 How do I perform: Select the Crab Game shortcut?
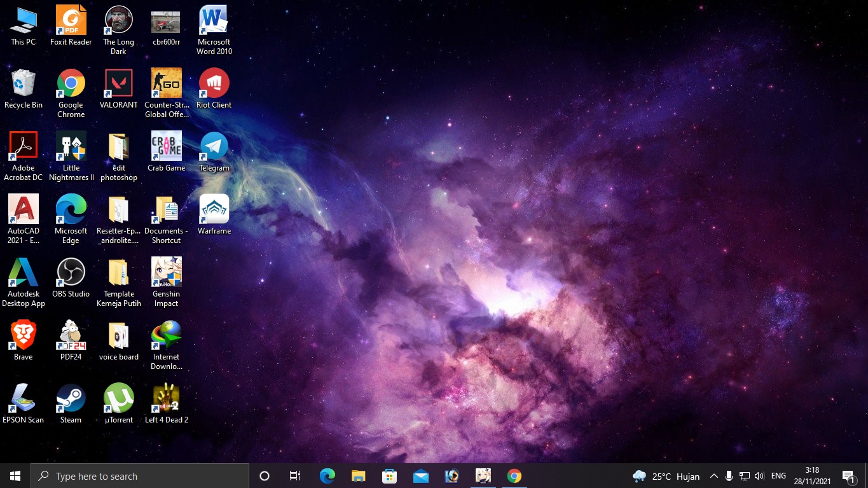(167, 151)
